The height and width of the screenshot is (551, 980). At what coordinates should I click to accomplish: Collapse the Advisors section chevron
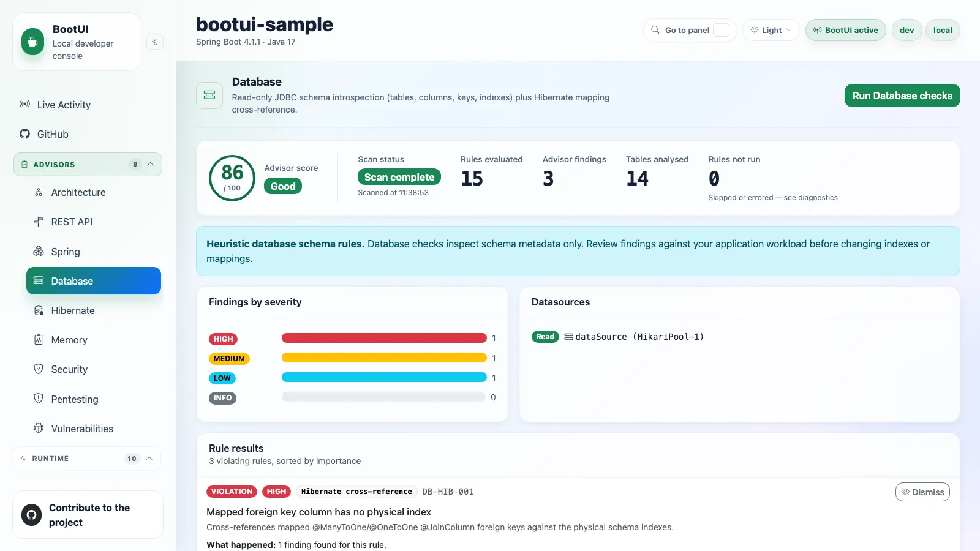click(x=151, y=164)
